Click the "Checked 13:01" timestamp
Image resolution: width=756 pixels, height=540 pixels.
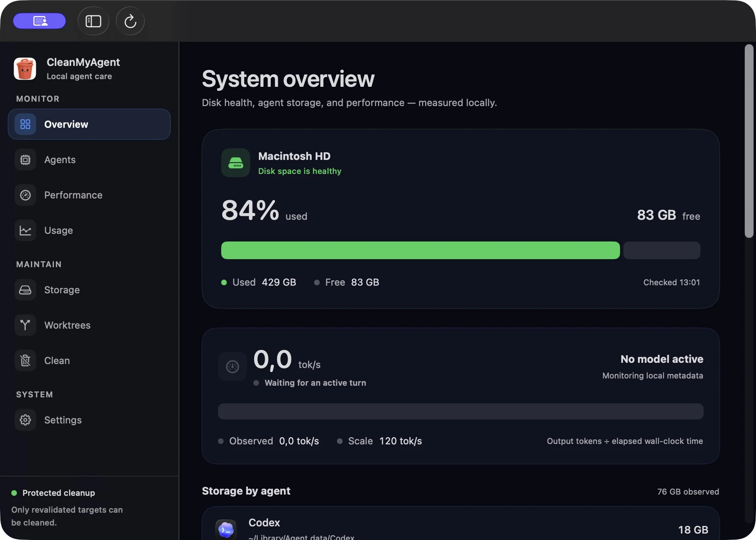(x=672, y=282)
